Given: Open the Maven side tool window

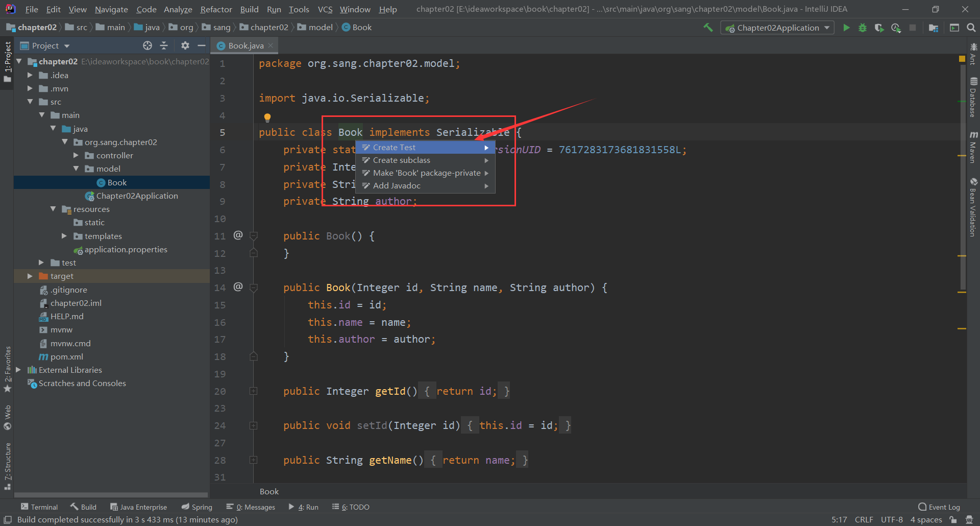Looking at the screenshot, I should coord(973,147).
